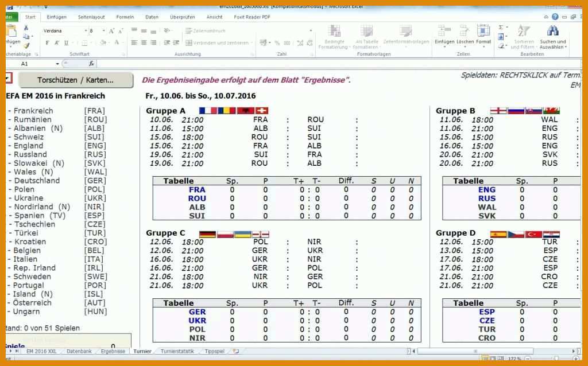Select the Frankreich team entry
This screenshot has height=366, width=588.
tap(33, 111)
